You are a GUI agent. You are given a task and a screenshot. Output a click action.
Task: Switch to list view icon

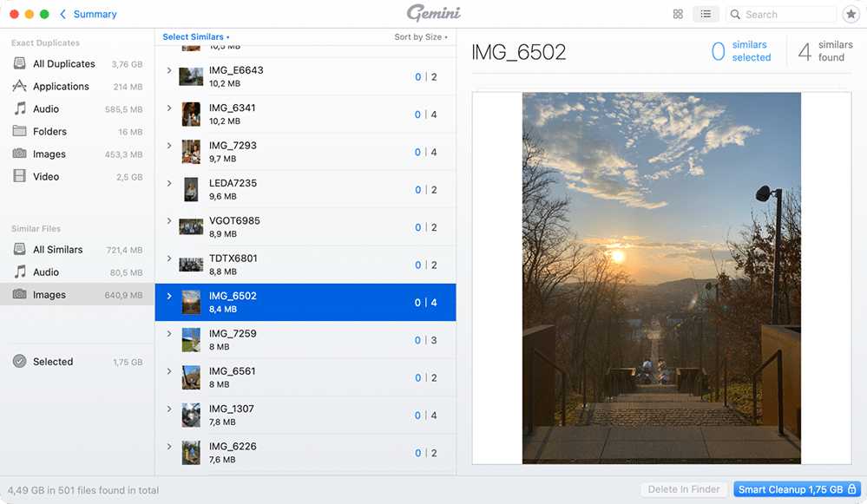pos(706,15)
